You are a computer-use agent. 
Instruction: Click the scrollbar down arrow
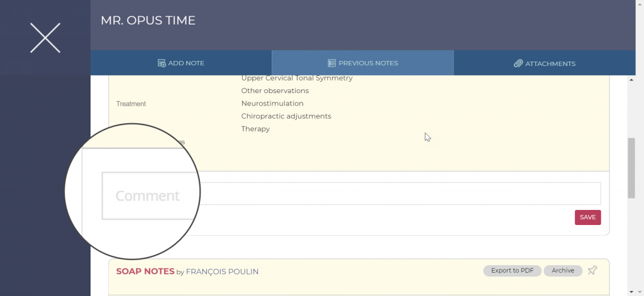[631, 292]
